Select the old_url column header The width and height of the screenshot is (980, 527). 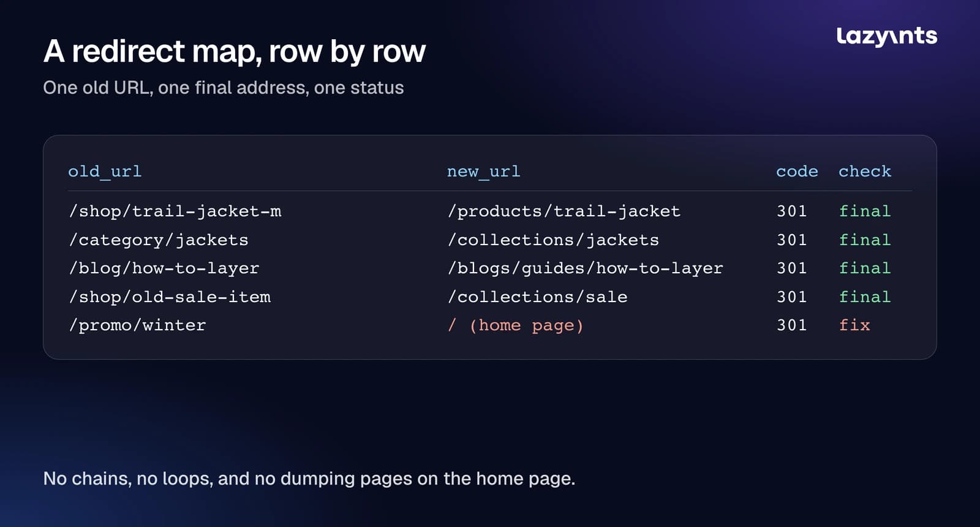[105, 172]
